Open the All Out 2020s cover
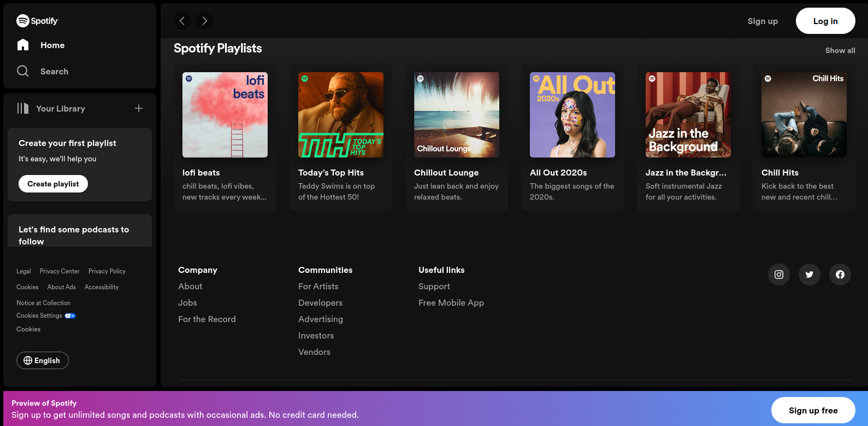868x426 pixels. 572,115
